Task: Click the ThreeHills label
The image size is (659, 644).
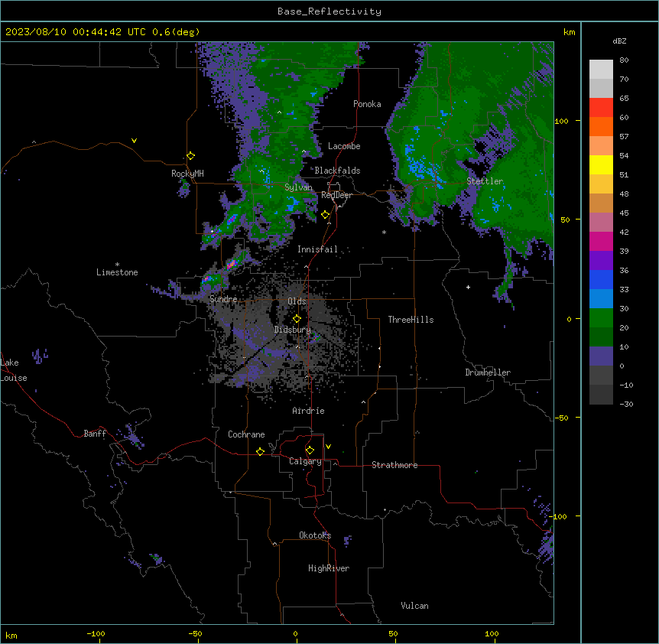Action: pyautogui.click(x=411, y=320)
